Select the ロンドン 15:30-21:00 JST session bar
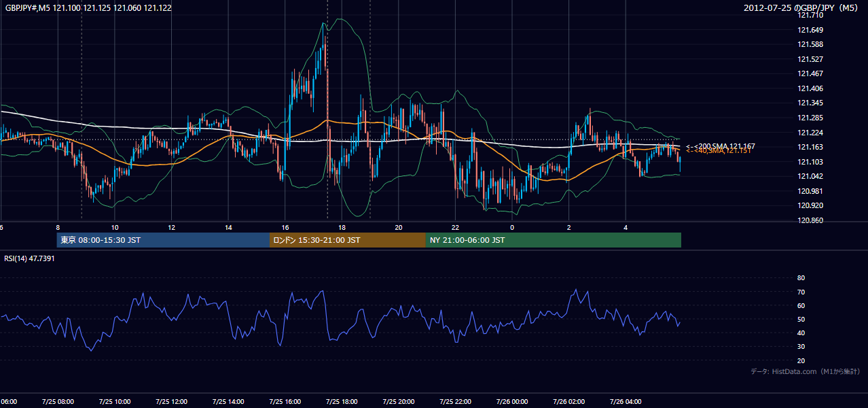 pyautogui.click(x=348, y=240)
